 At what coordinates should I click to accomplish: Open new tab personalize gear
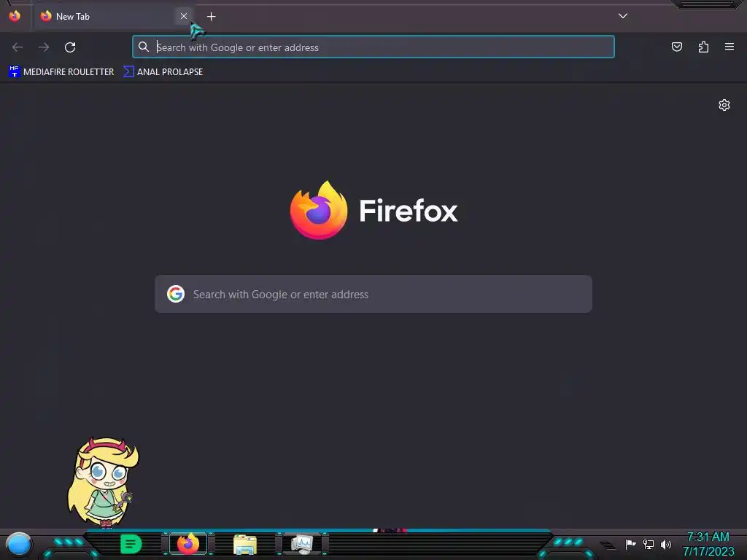point(724,105)
